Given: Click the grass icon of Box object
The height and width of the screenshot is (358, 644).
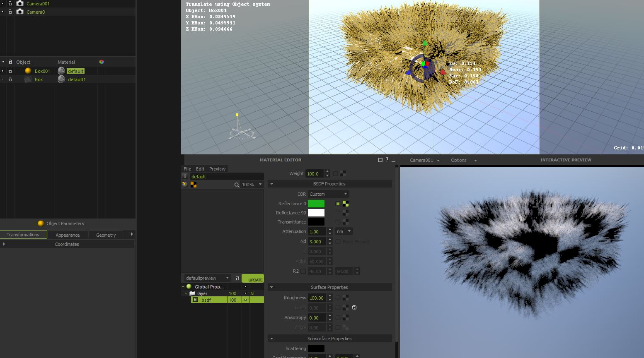Looking at the screenshot, I should [x=28, y=79].
